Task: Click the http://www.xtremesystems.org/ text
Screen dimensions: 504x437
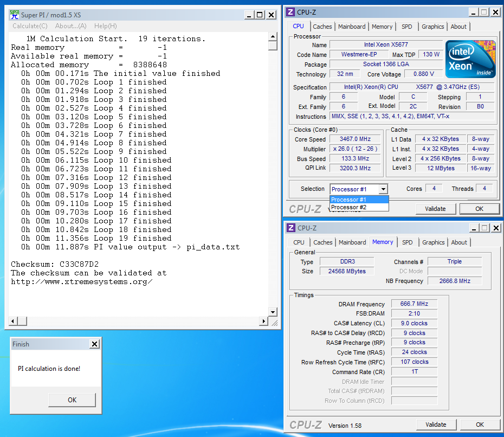Action: (x=82, y=282)
